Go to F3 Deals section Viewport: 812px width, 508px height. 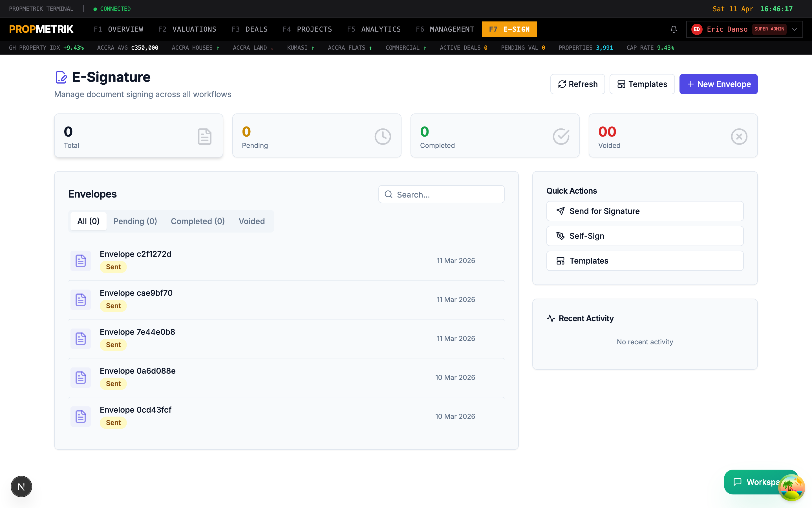point(249,29)
